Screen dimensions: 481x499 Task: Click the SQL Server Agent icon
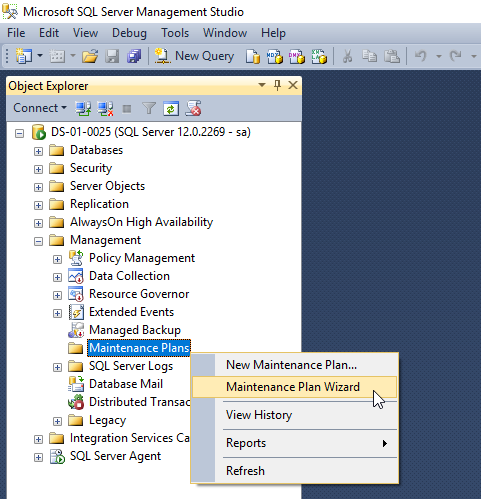pyautogui.click(x=57, y=456)
